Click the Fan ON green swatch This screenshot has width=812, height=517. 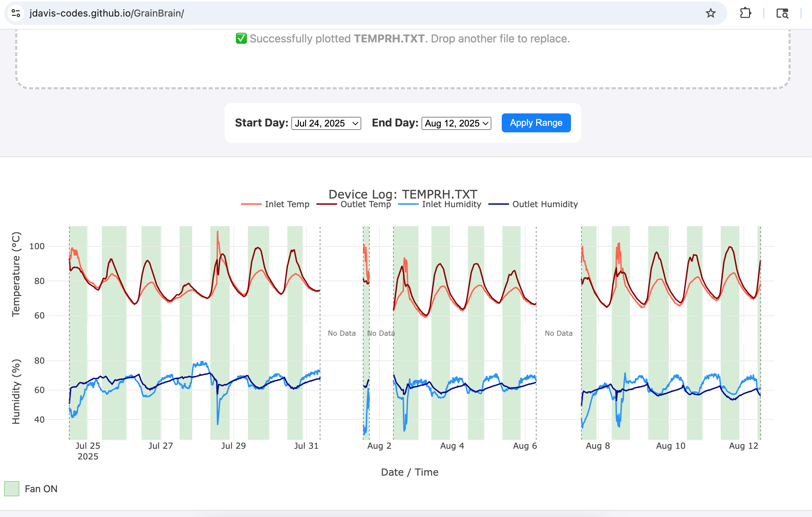coord(12,489)
